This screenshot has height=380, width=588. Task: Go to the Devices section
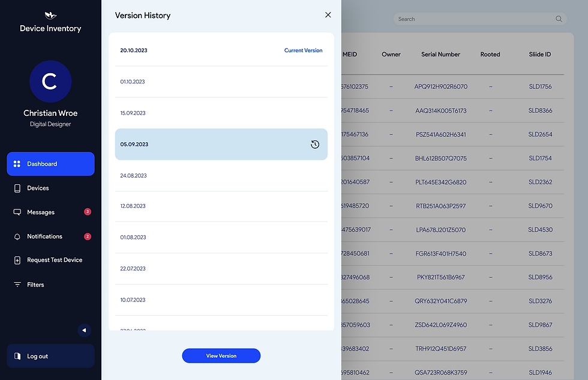37,188
